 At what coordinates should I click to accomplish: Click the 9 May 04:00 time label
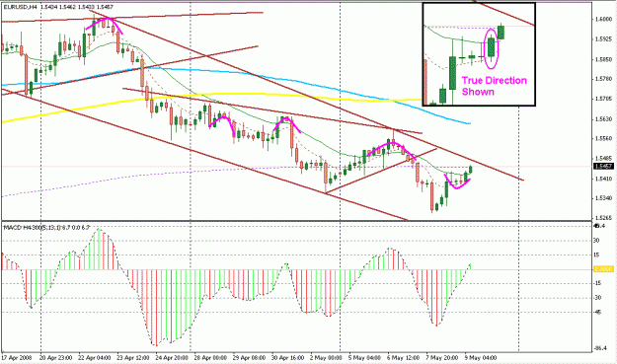click(x=481, y=358)
